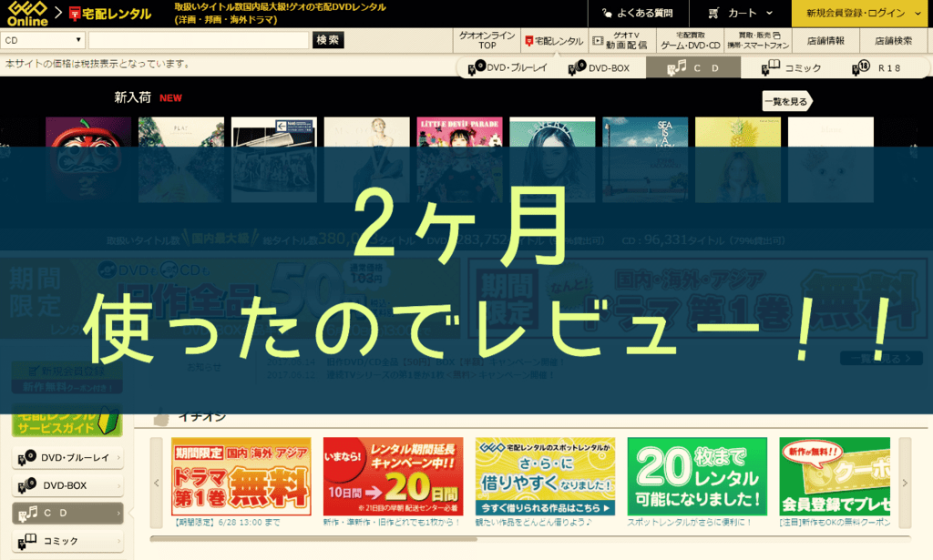Open ゲオTV 動画配信 nav item
Screen dimensions: 933x560
pyautogui.click(x=622, y=40)
